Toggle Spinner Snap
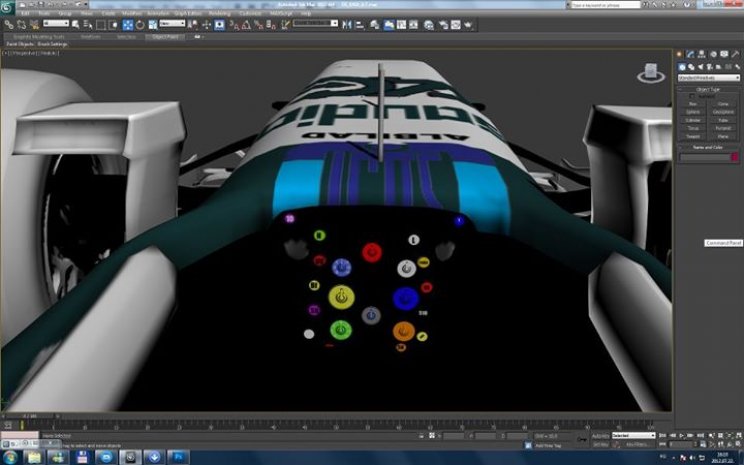 click(271, 25)
